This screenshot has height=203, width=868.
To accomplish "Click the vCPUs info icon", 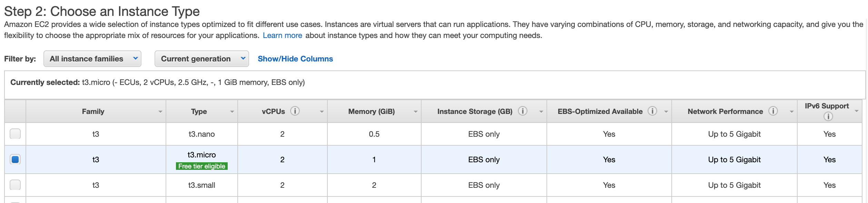I will pyautogui.click(x=295, y=111).
